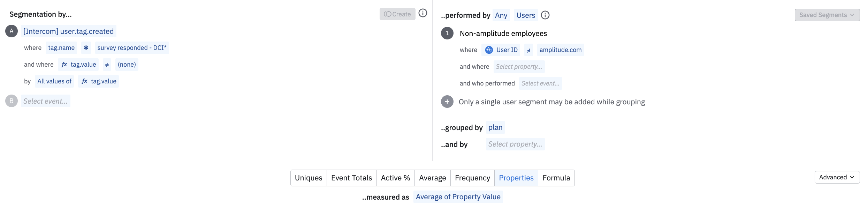Open Average of Property Value selector
The image size is (868, 208).
[458, 197]
